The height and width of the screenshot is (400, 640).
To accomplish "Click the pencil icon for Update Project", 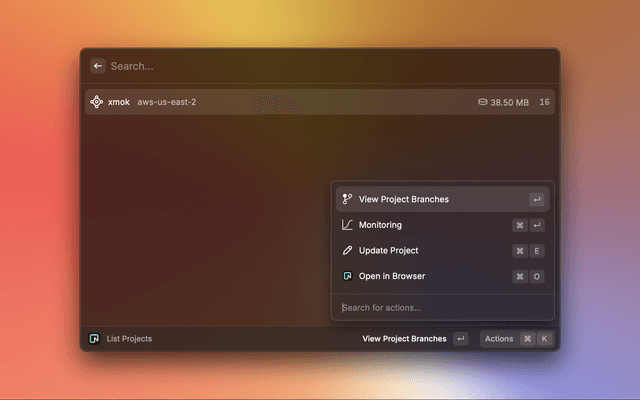I will (x=347, y=251).
